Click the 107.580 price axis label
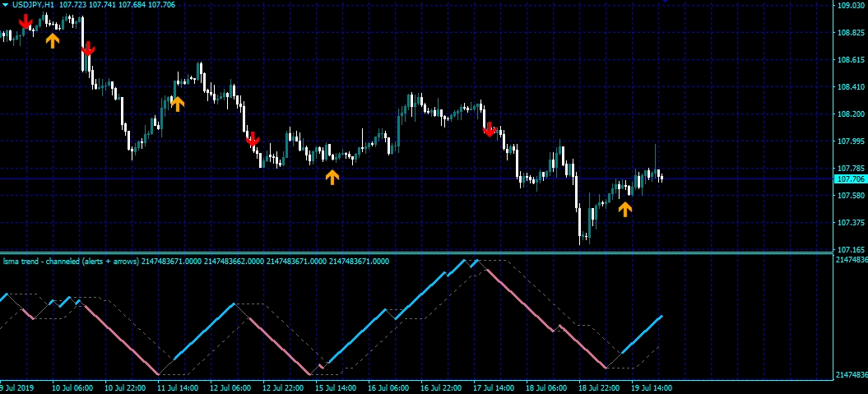Screen dimensions: 868x394 (852, 195)
